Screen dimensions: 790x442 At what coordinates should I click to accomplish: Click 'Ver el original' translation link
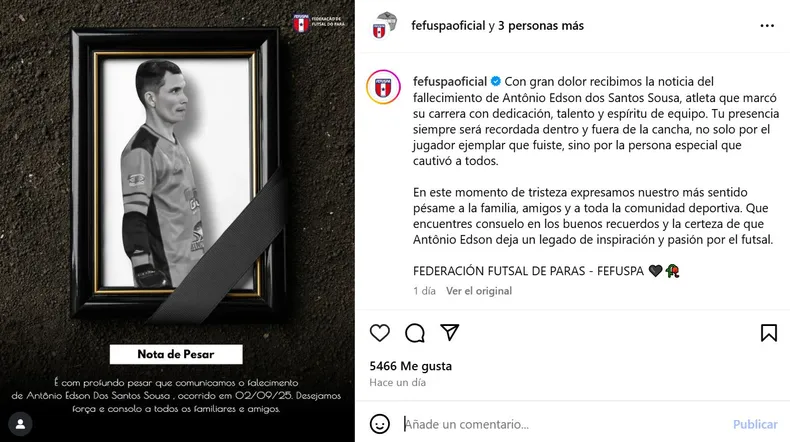(x=479, y=291)
